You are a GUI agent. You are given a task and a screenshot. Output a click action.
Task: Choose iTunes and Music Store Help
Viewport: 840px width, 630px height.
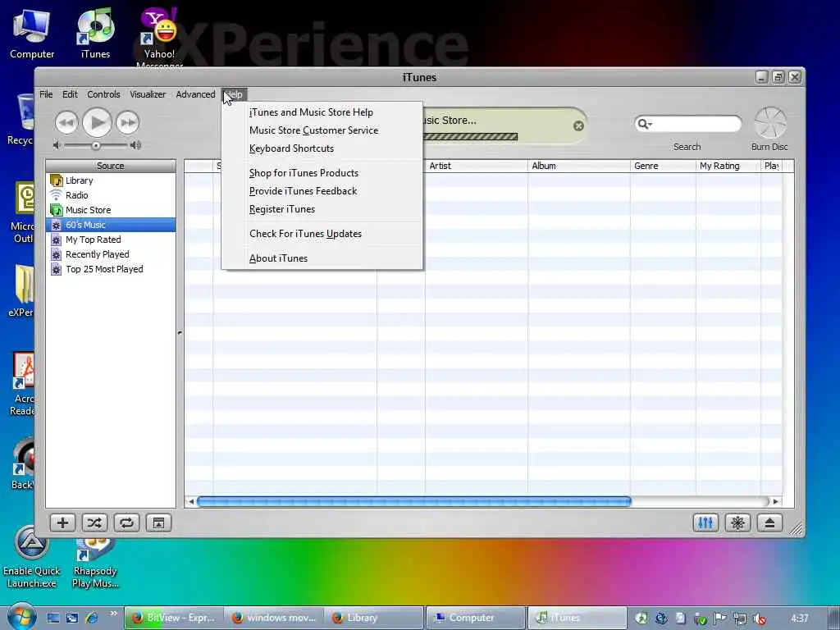point(322,112)
